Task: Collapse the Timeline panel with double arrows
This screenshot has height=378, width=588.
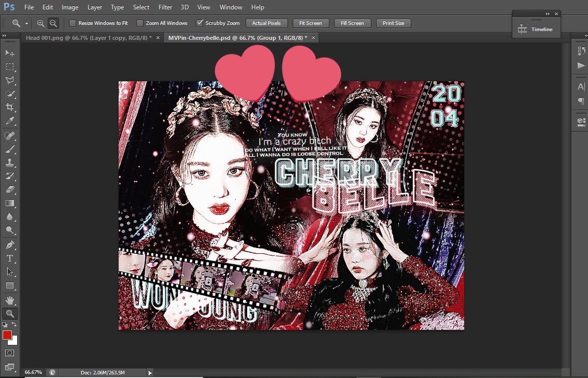Action: (548, 13)
